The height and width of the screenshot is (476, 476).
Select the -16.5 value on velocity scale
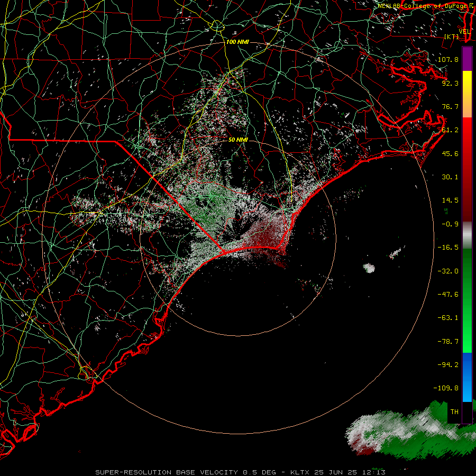click(x=448, y=248)
